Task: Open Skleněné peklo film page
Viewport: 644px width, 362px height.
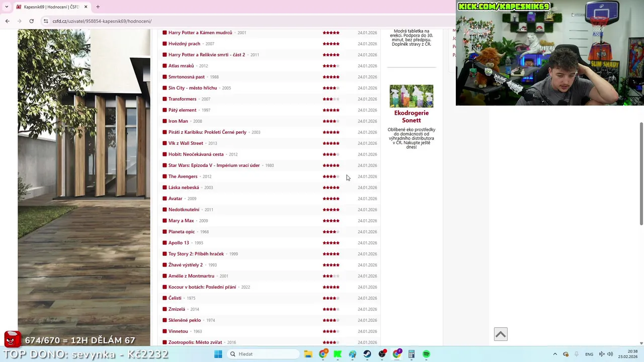Action: 185,320
